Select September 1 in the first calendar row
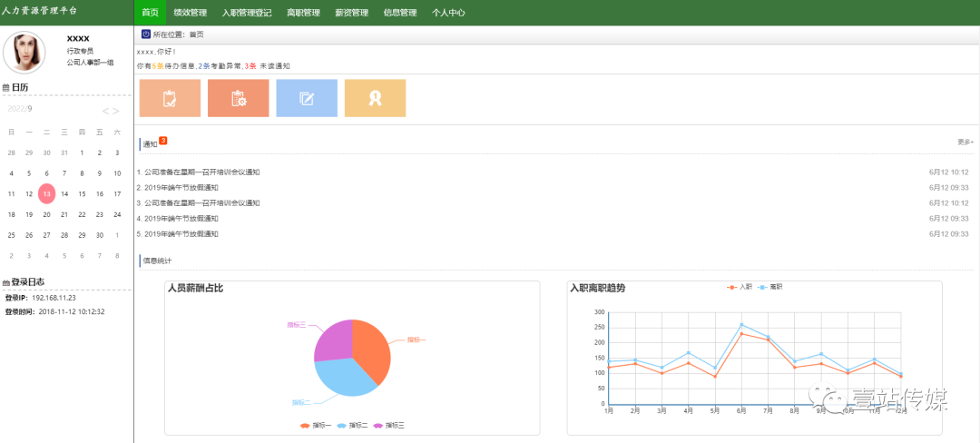 click(x=82, y=153)
